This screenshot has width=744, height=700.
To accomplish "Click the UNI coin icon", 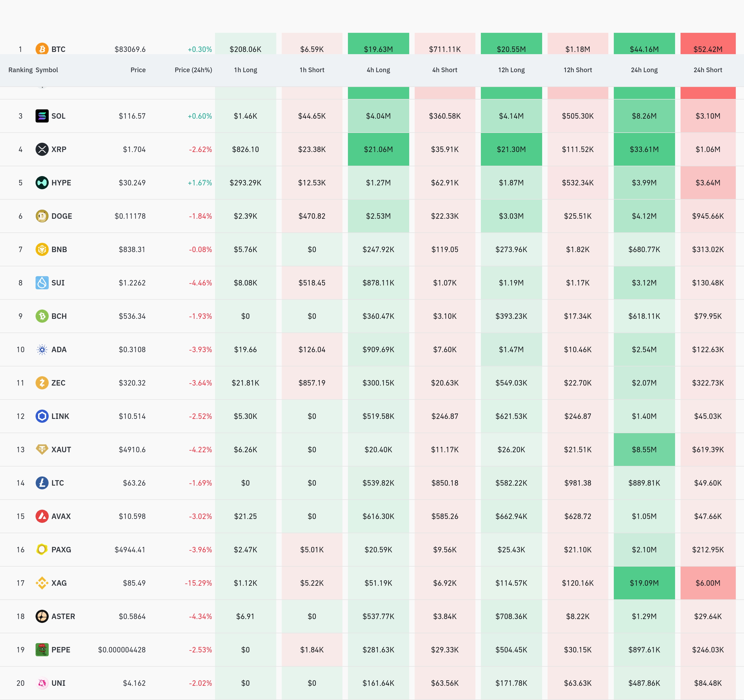I will pos(42,683).
